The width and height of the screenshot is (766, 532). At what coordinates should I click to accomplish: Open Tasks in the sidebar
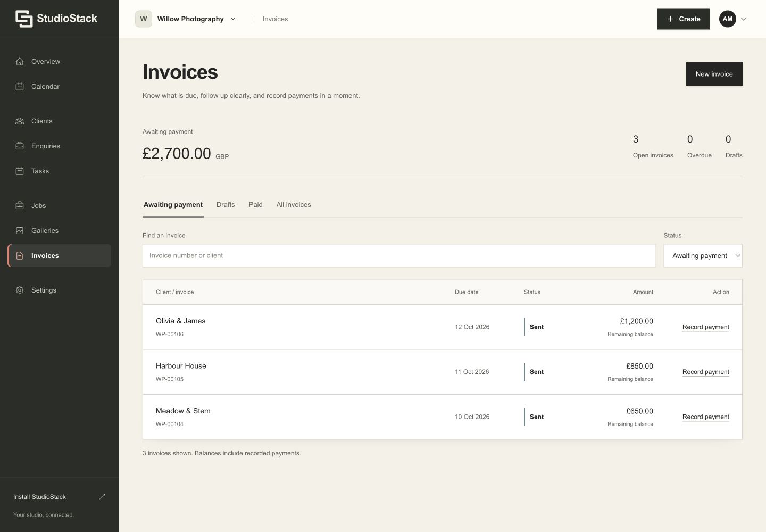pos(60,171)
